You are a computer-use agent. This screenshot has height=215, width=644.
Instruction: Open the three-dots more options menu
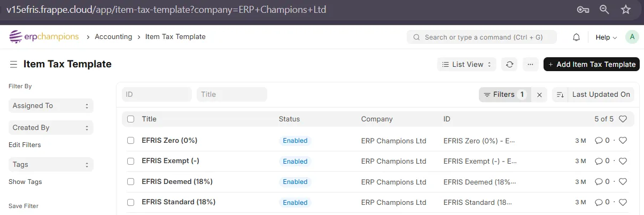530,64
